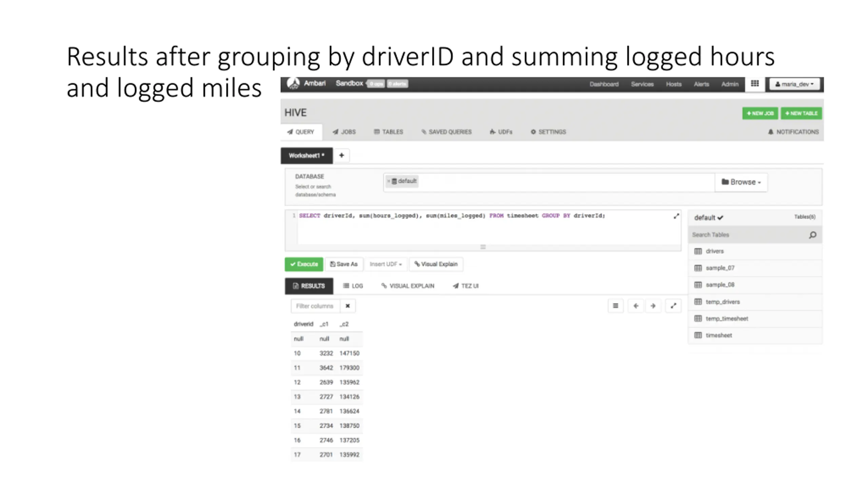This screenshot has height=488, width=868.
Task: Click the Ambari logo icon
Action: click(293, 83)
